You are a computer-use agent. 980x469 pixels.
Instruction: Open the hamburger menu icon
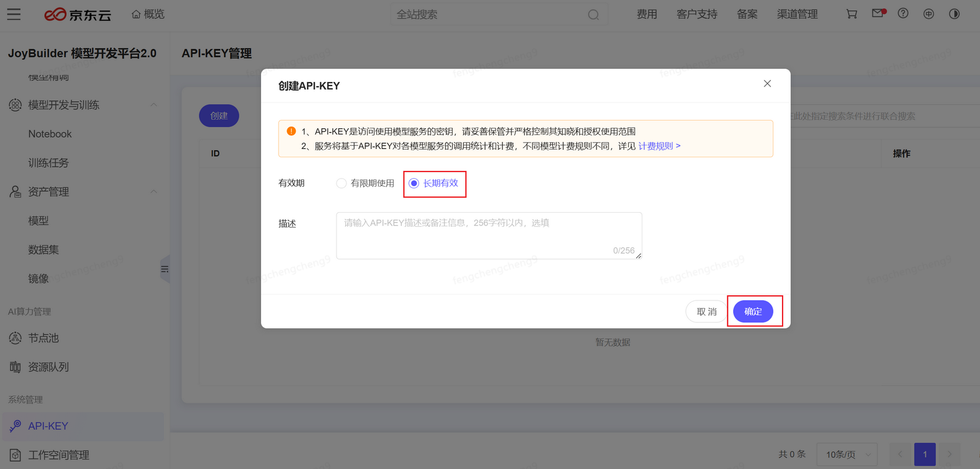pyautogui.click(x=14, y=14)
